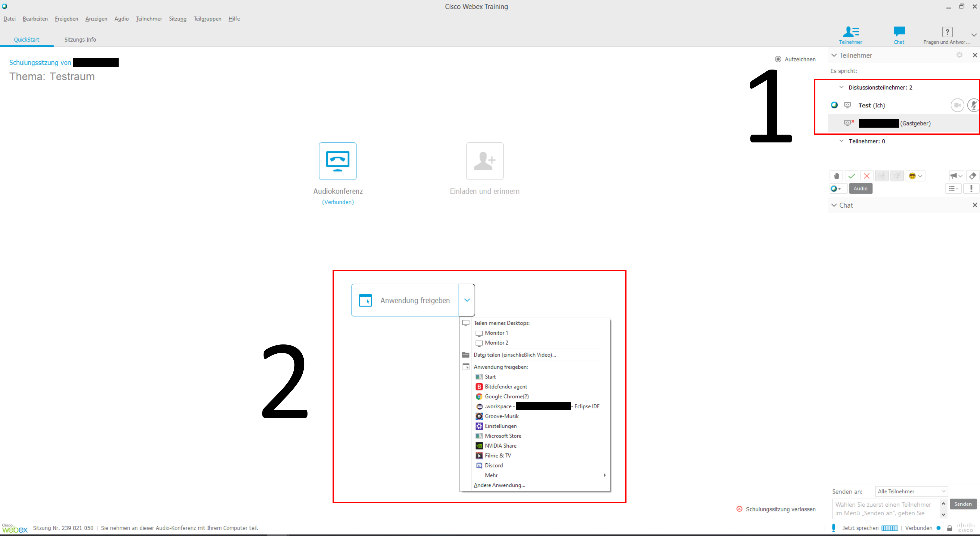This screenshot has height=536, width=980.
Task: Switch to the Sitzungs-Info tab
Action: [80, 40]
